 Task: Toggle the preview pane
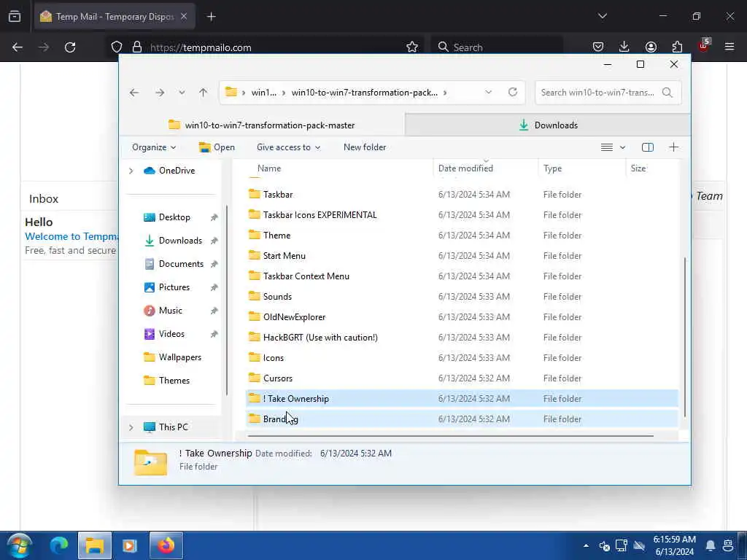[x=648, y=147]
